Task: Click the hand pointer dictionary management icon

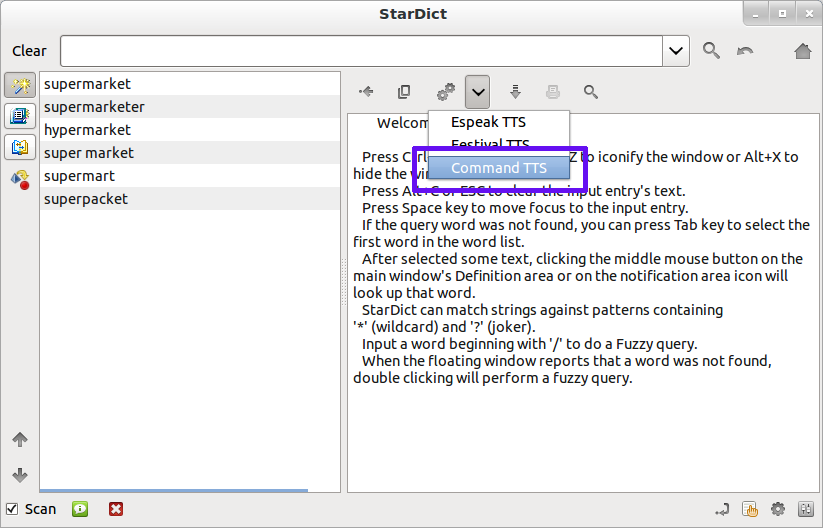Action: (750, 509)
